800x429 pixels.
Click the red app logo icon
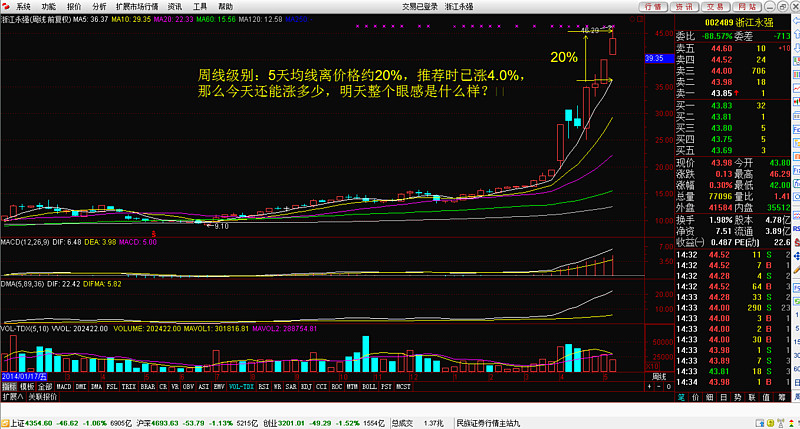pos(7,6)
